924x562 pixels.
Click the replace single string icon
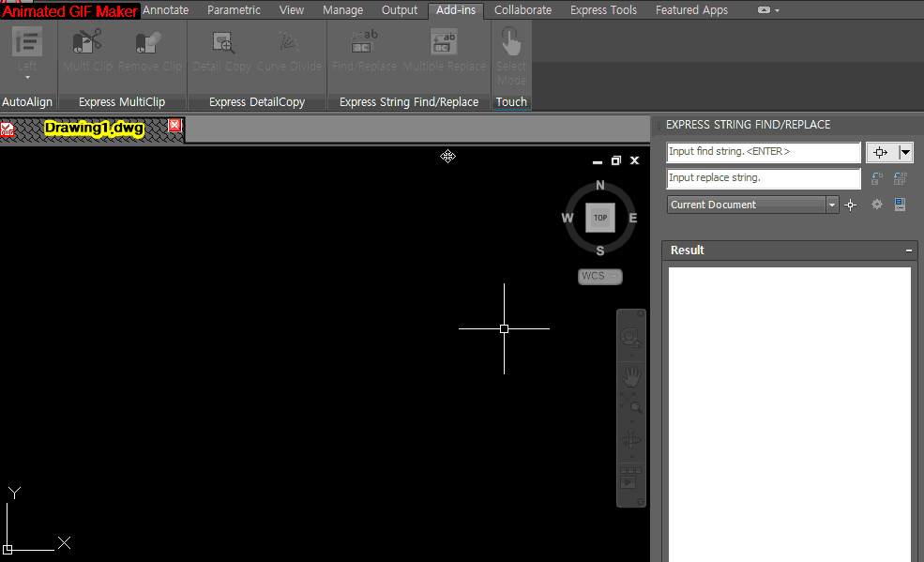click(x=877, y=178)
